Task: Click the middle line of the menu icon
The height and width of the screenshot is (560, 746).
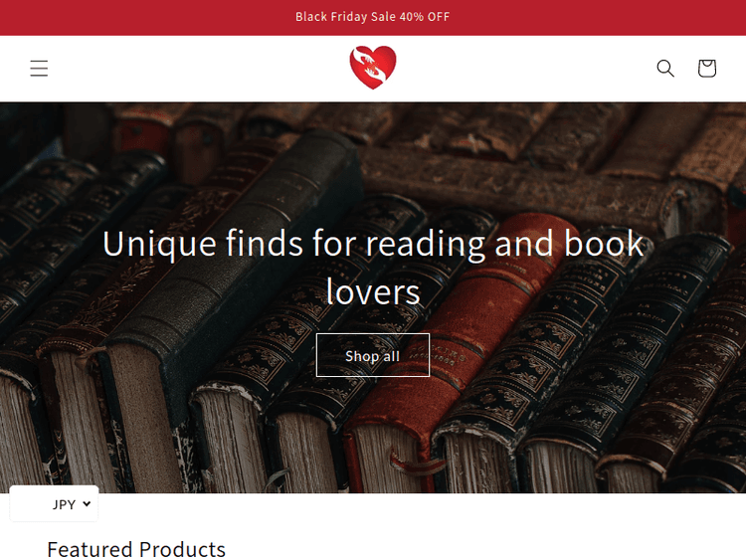Action: tap(39, 68)
